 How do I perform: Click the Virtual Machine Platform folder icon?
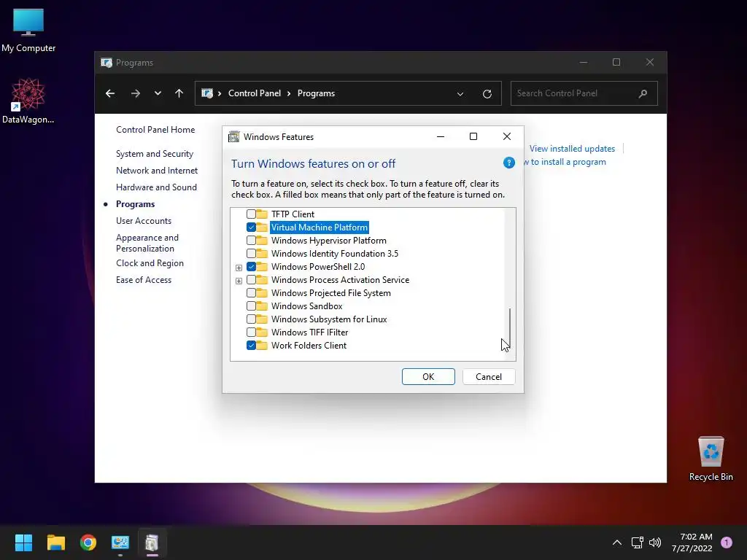tap(262, 227)
